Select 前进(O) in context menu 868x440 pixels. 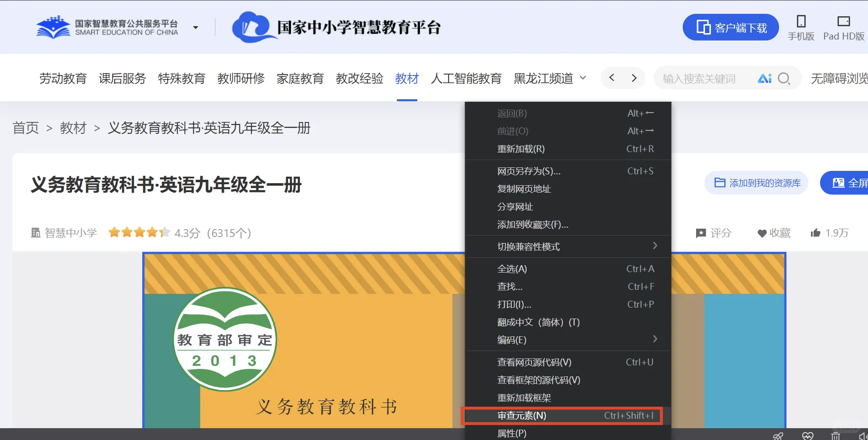(x=568, y=131)
